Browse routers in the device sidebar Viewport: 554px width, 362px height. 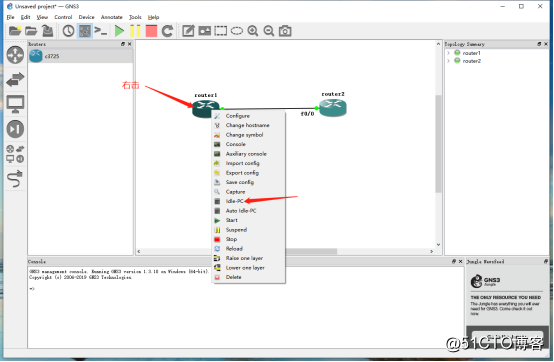(x=15, y=55)
